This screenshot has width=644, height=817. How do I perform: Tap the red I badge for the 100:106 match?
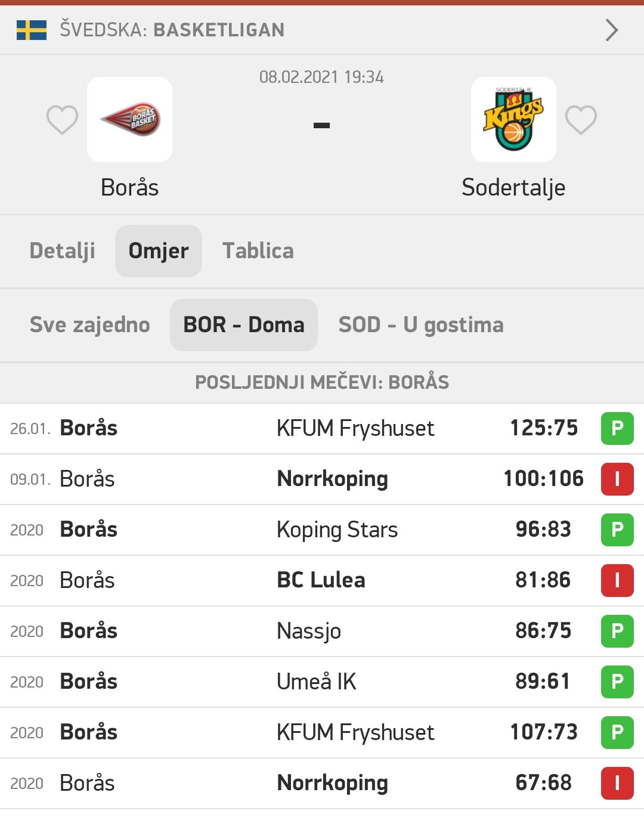[x=617, y=479]
